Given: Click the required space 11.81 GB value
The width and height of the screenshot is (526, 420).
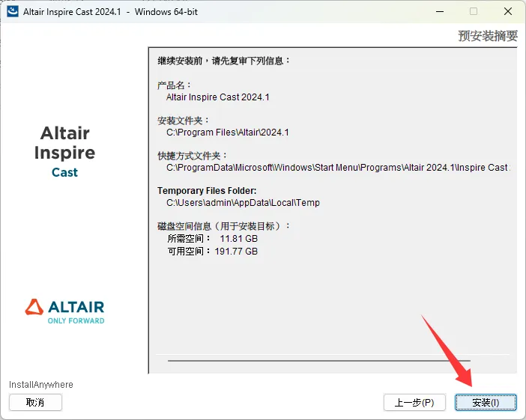Looking at the screenshot, I should (239, 239).
